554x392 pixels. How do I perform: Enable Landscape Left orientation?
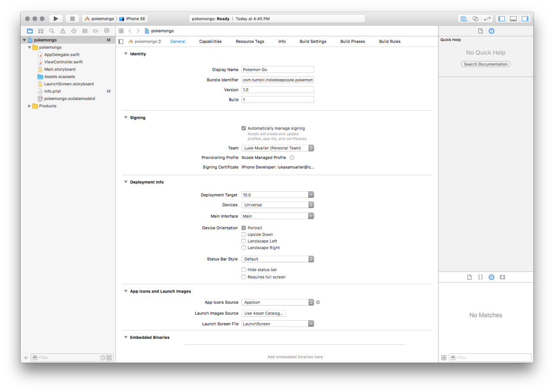(x=244, y=241)
